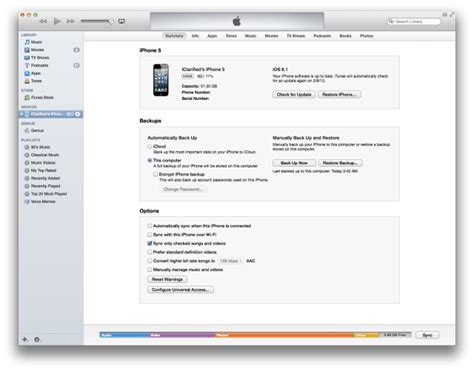
Task: Click the Search Library field
Action: [414, 21]
